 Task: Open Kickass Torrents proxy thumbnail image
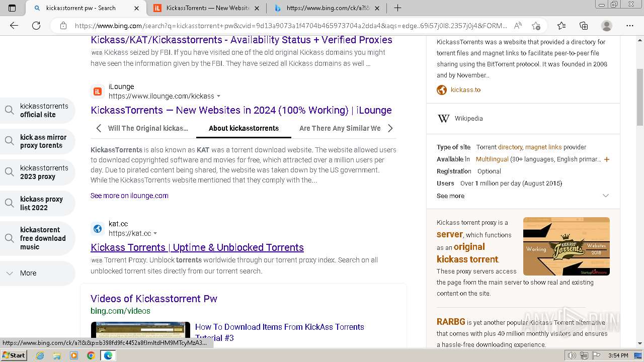tap(567, 246)
